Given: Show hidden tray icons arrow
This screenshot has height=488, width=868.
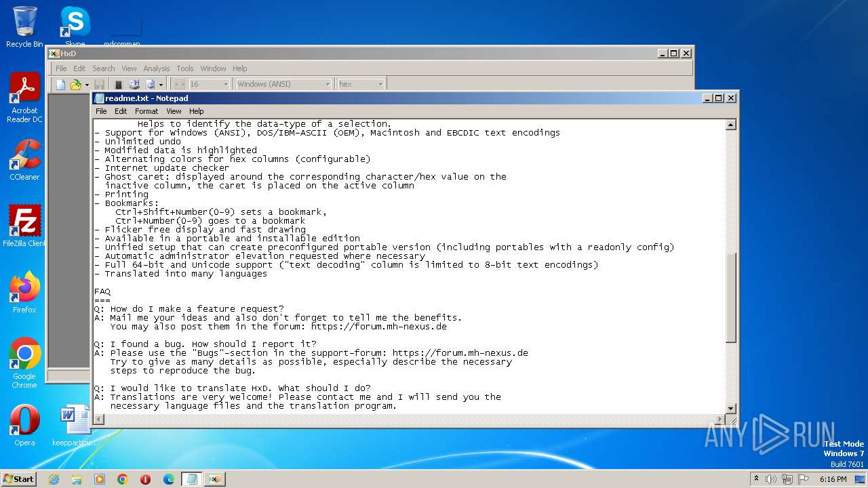Looking at the screenshot, I should [x=756, y=479].
